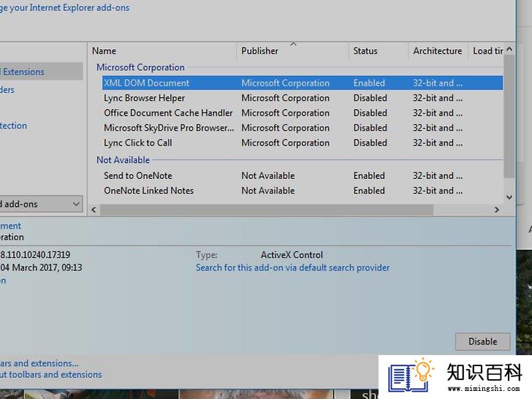Select the XML DOM Document add-on row
Image resolution: width=532 pixels, height=399 pixels.
[303, 83]
